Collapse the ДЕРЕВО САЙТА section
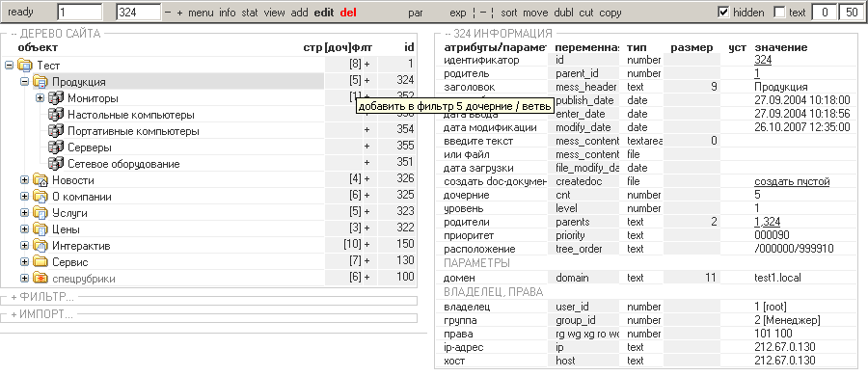This screenshot has width=868, height=376. (x=55, y=34)
